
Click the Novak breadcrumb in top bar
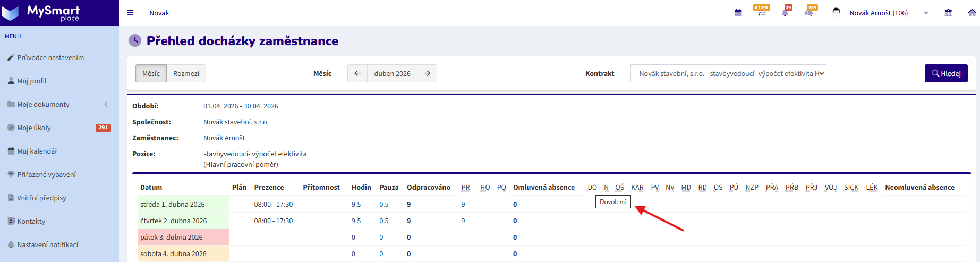click(159, 13)
